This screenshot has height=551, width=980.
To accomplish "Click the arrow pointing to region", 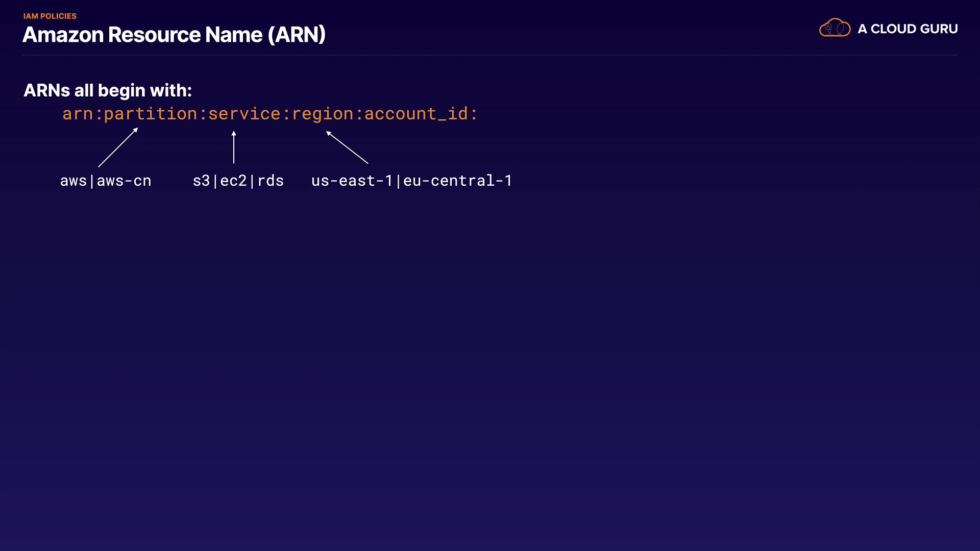I will [347, 147].
